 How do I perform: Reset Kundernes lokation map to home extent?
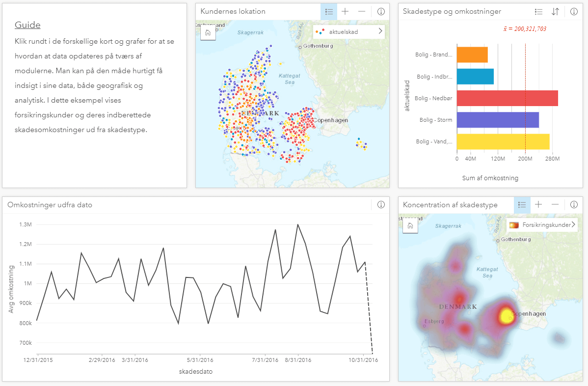coord(208,33)
